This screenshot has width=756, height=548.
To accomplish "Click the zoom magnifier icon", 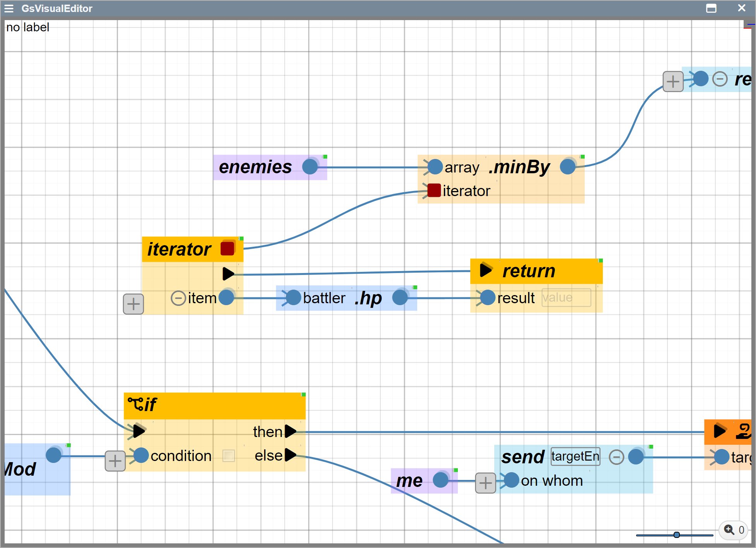I will tap(729, 529).
